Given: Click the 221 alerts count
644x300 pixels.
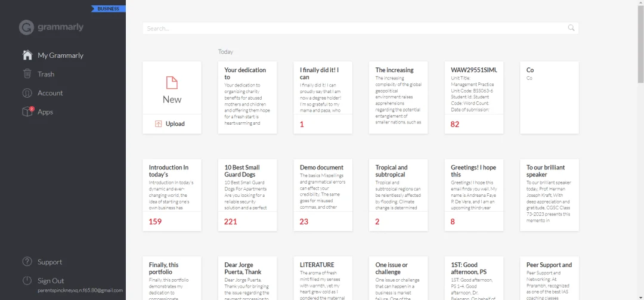Looking at the screenshot, I should [x=230, y=221].
